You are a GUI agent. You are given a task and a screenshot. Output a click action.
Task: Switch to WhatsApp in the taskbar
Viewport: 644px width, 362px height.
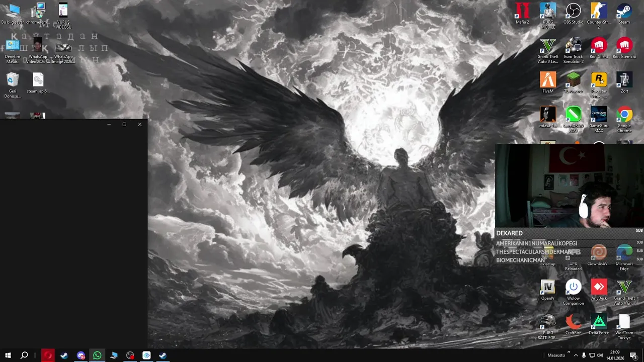click(x=97, y=355)
